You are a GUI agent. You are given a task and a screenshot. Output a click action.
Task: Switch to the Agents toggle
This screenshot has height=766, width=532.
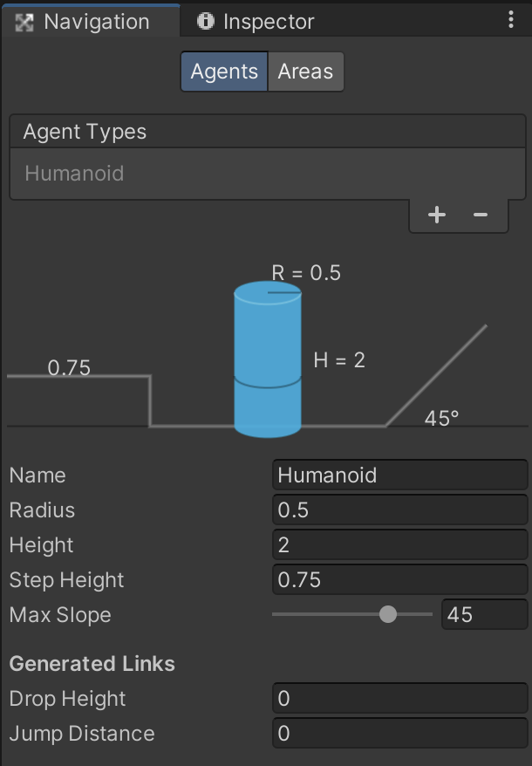(x=224, y=72)
